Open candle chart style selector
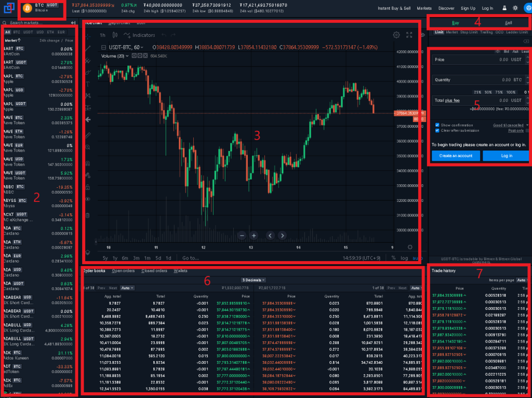 (x=115, y=35)
